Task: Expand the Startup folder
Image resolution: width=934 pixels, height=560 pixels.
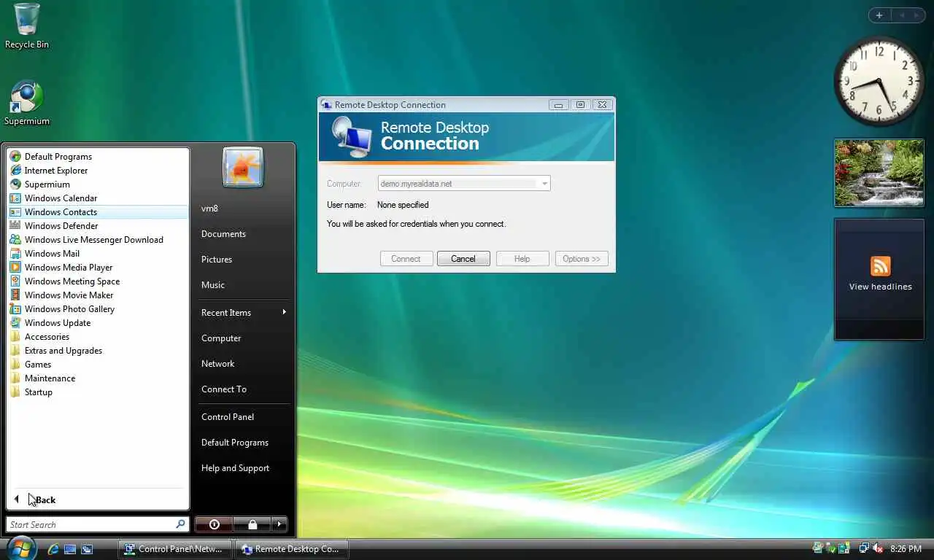Action: pyautogui.click(x=98, y=392)
